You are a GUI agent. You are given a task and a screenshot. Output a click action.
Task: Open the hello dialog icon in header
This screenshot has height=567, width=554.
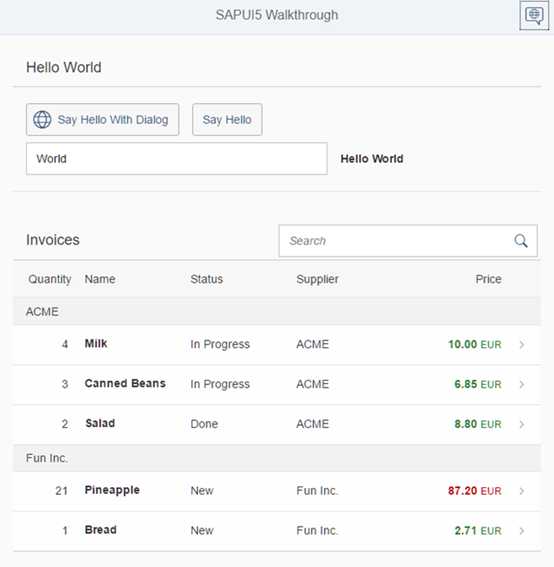point(534,16)
